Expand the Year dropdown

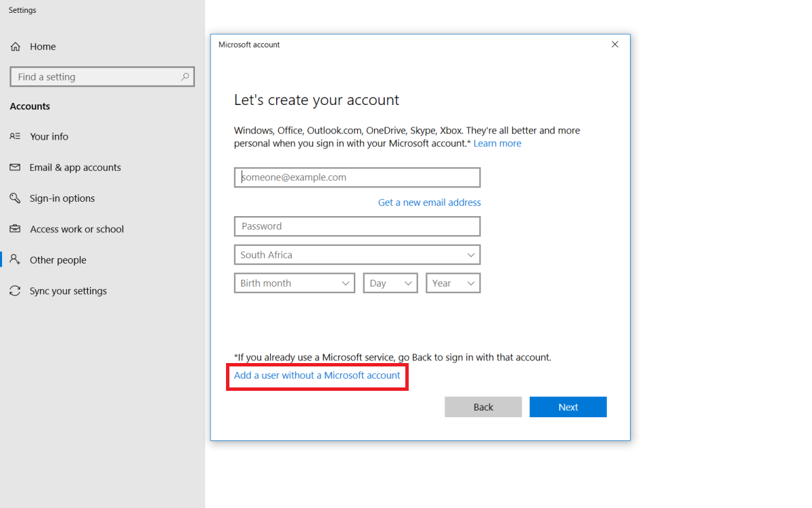click(453, 283)
